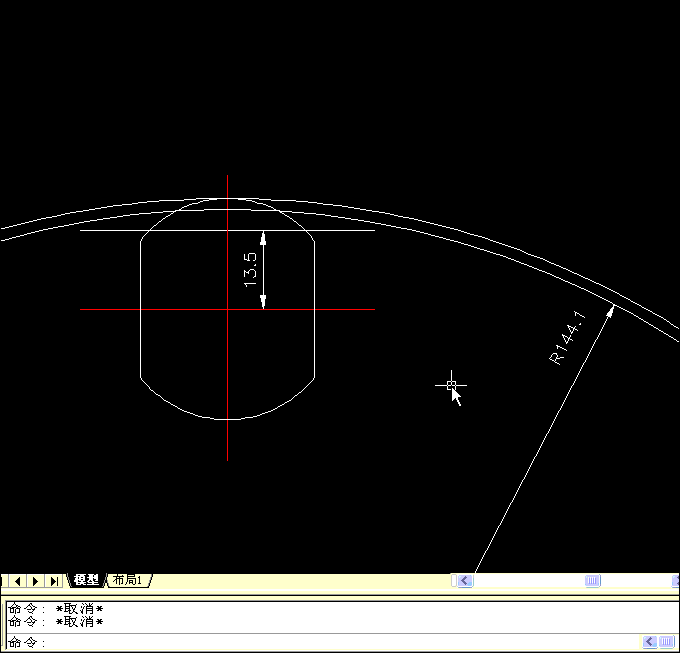Screen dimensions: 680x653
Task: Click the first 命令: *取消* history line
Action: pos(56,609)
